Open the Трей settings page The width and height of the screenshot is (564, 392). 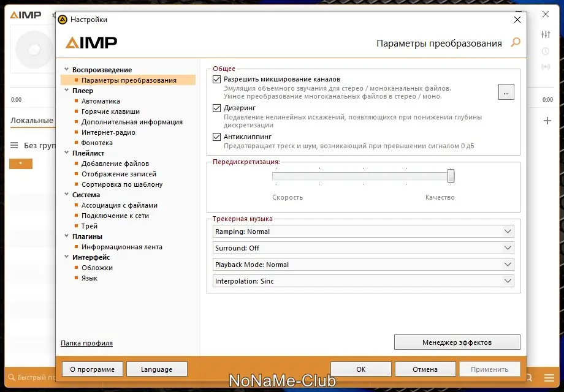click(90, 226)
